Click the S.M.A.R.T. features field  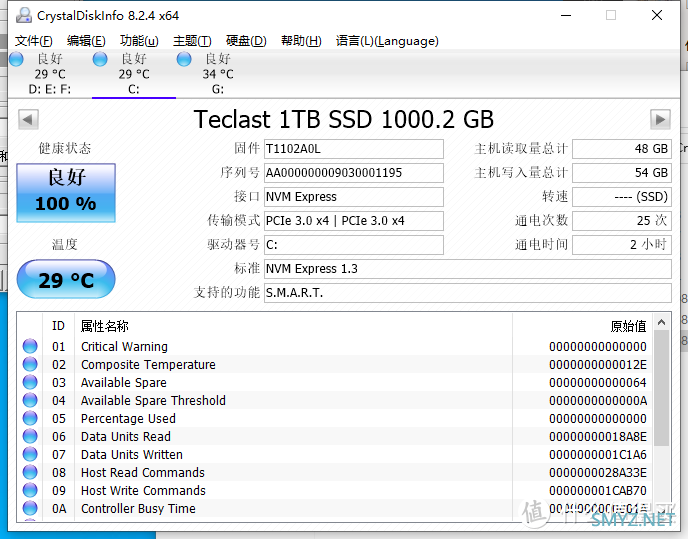(468, 293)
